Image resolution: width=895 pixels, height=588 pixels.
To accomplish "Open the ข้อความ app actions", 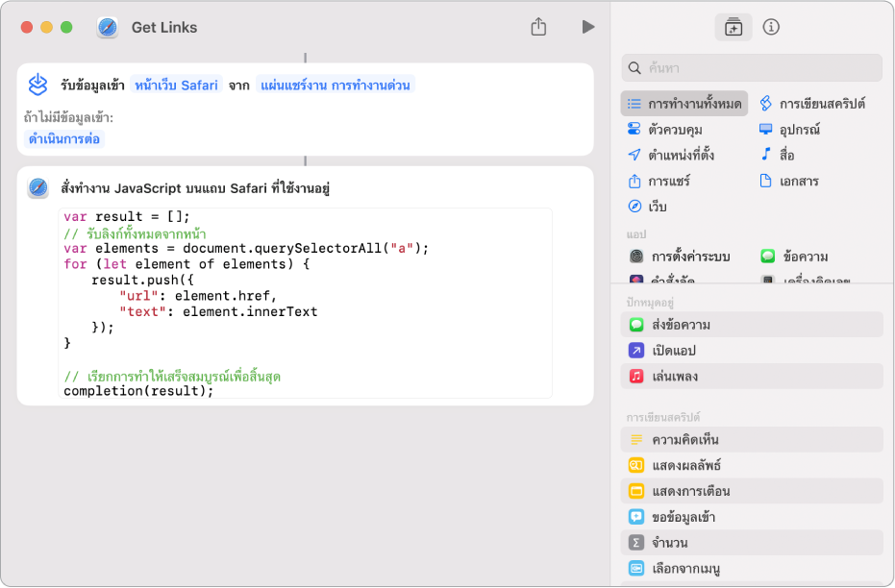I will coord(794,257).
